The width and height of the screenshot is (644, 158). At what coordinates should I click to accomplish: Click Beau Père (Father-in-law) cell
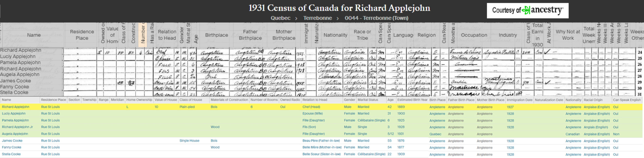[x=321, y=141]
